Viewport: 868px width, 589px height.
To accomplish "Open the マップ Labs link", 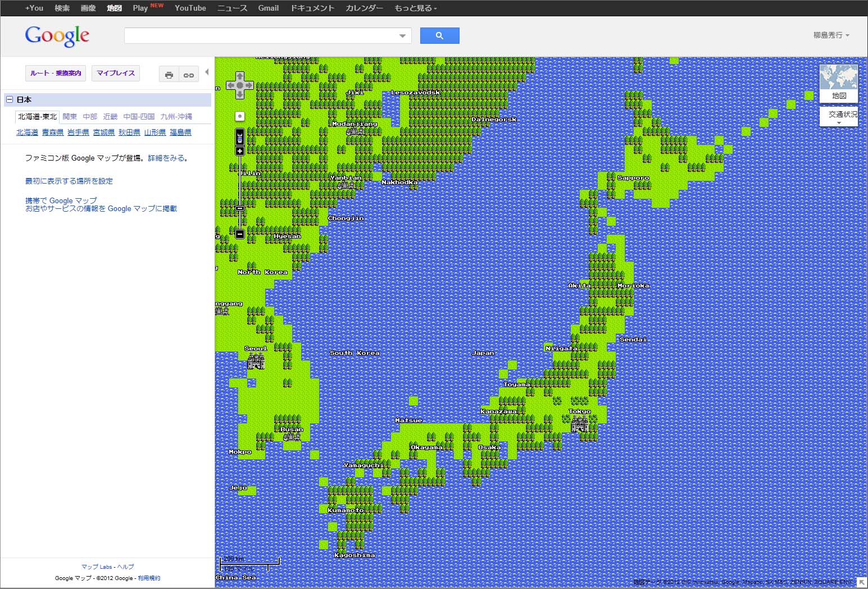I will (97, 567).
